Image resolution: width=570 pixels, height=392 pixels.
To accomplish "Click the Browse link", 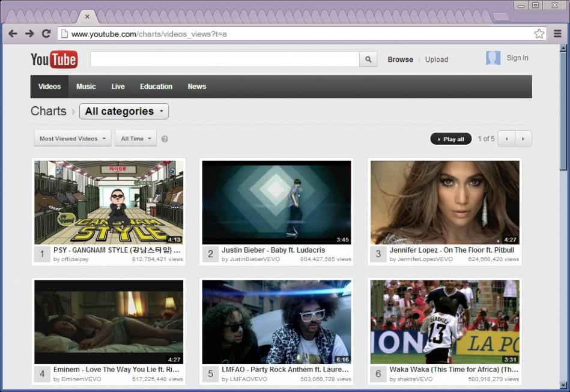I will pos(400,59).
